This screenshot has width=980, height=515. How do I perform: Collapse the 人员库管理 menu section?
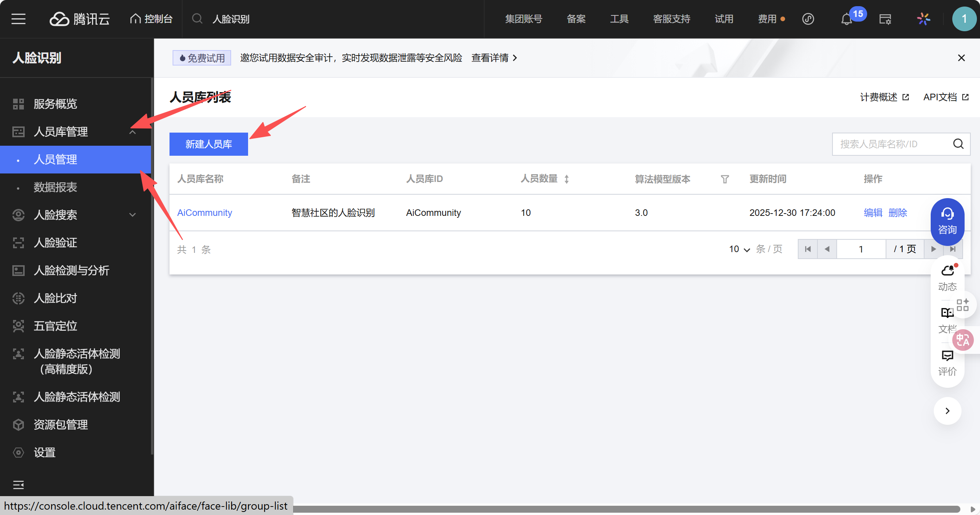pos(133,132)
